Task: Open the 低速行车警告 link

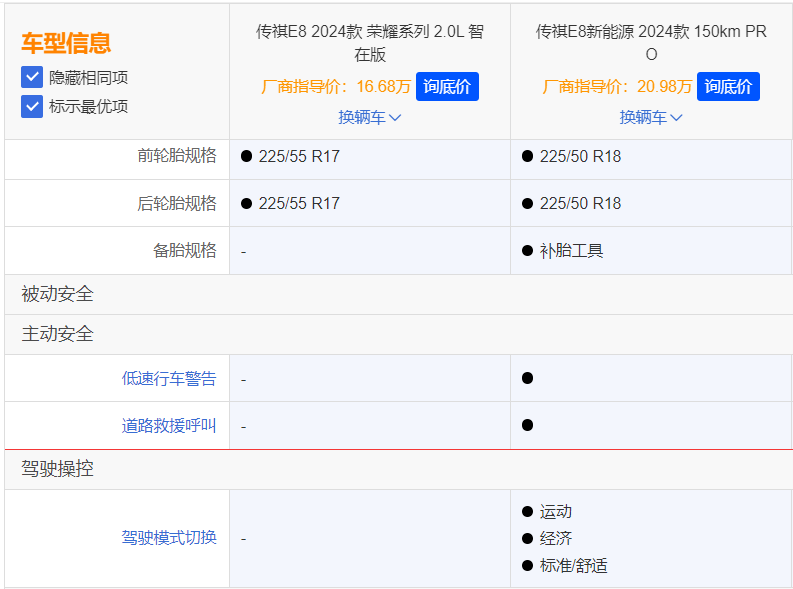Action: [x=169, y=378]
